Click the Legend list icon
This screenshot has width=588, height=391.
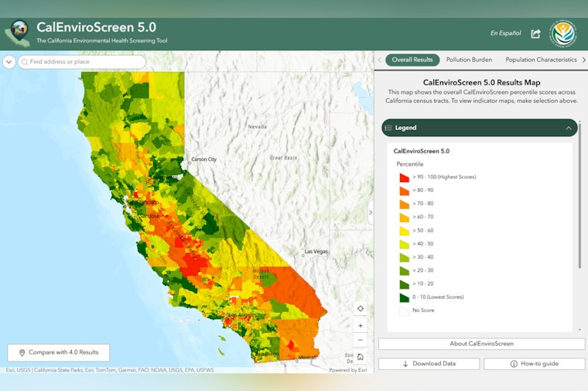point(388,128)
